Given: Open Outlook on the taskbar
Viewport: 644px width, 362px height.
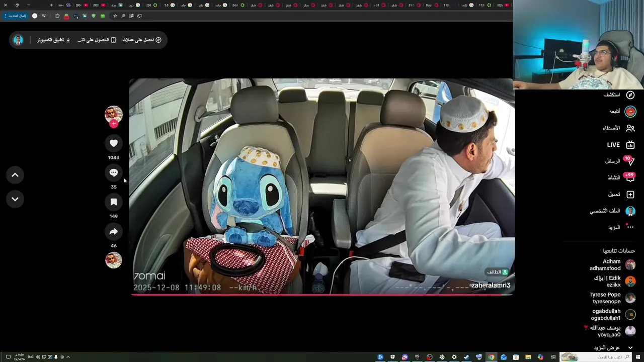Looking at the screenshot, I should click(504, 357).
